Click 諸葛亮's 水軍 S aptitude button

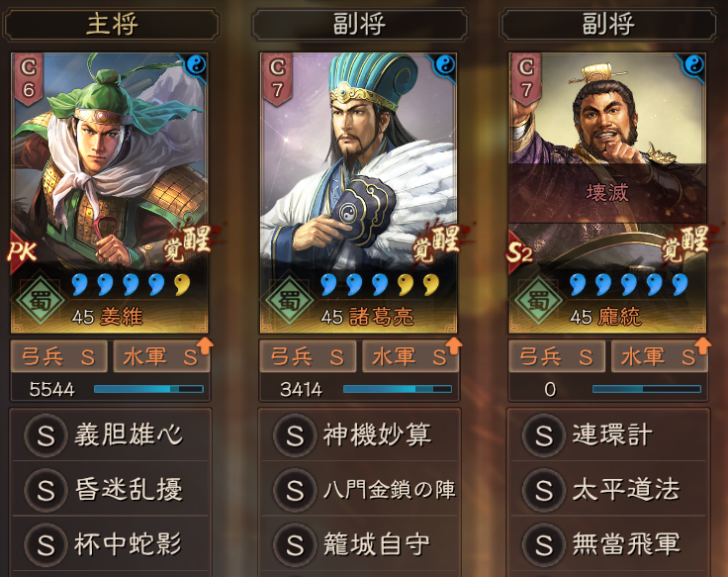(409, 357)
